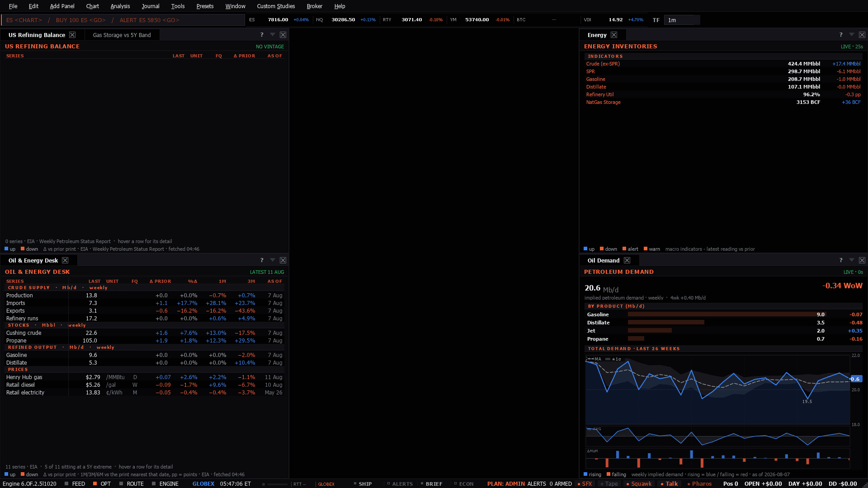Click the FEED status indicator icon
The image size is (868, 488).
(x=66, y=484)
